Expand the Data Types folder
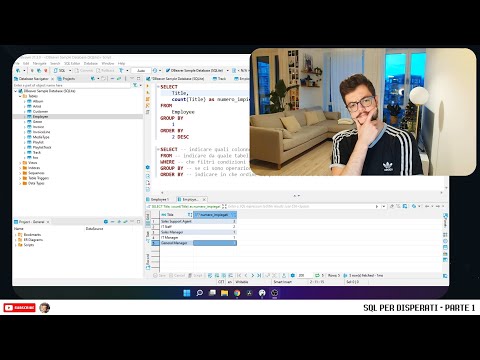The image size is (480, 360). click(x=20, y=183)
